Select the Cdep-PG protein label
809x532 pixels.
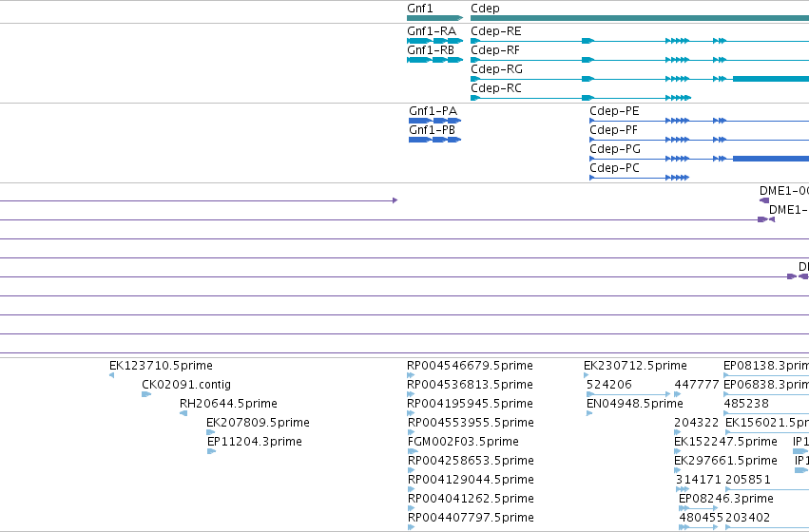(x=614, y=149)
